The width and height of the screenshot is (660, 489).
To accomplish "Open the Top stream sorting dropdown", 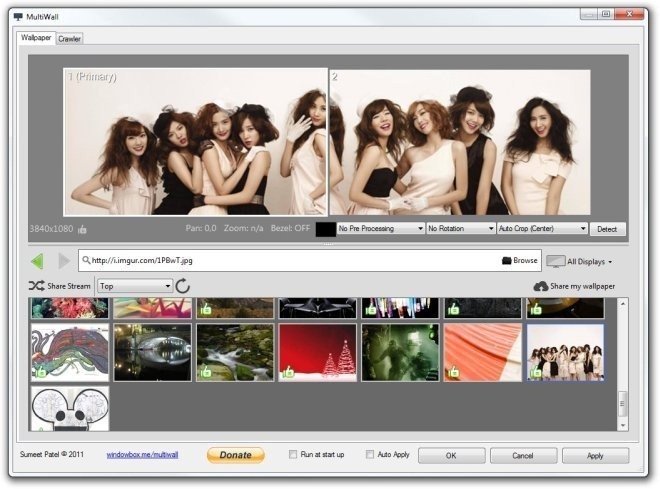I will coord(135,286).
